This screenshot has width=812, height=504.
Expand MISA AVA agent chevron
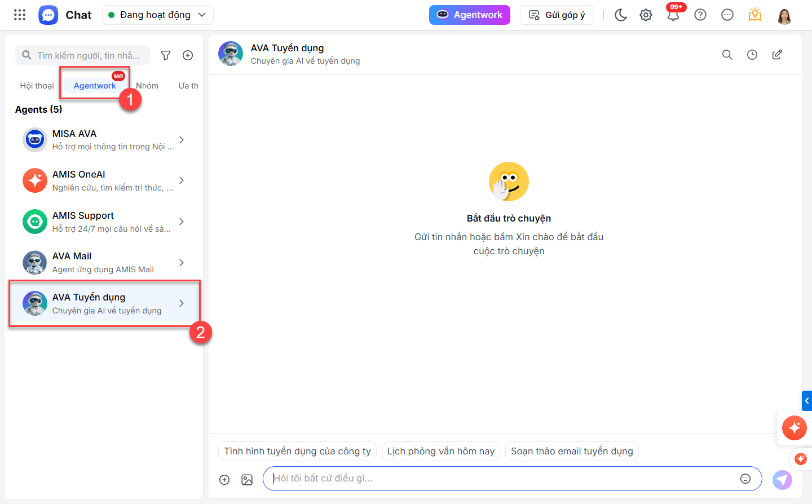pyautogui.click(x=182, y=140)
